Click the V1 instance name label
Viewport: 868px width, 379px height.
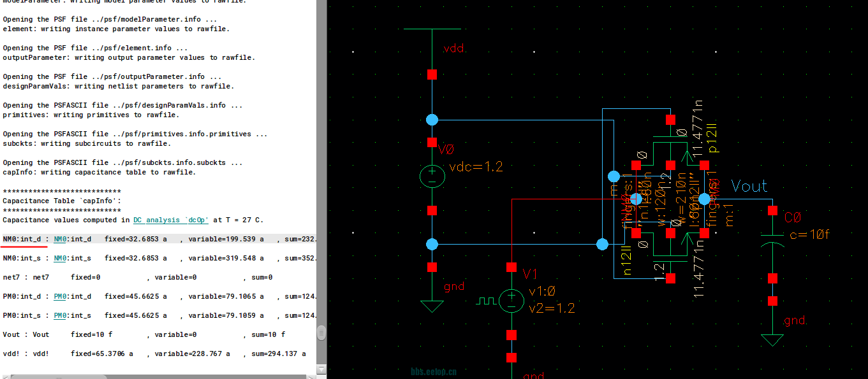(531, 274)
